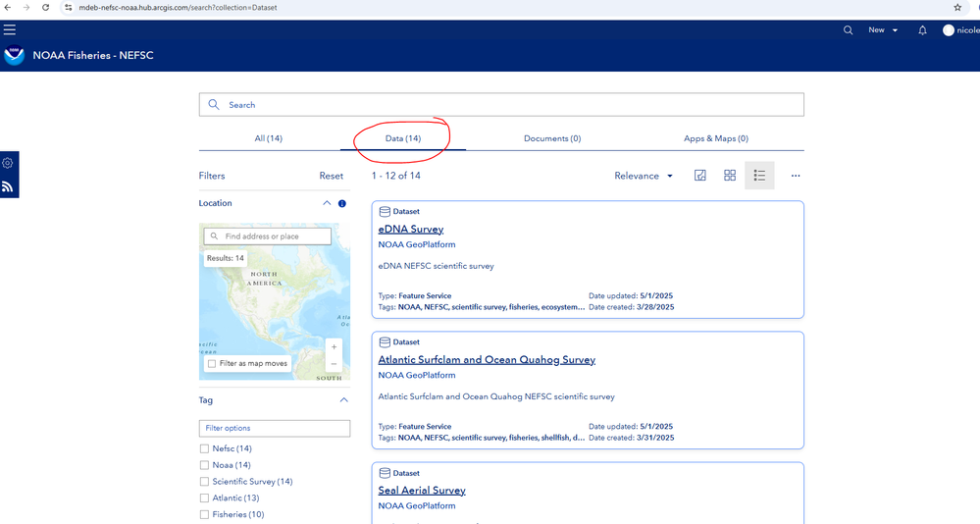This screenshot has width=980, height=524.
Task: Click NOAA Fisheries - NEFSC site title
Action: [x=93, y=55]
